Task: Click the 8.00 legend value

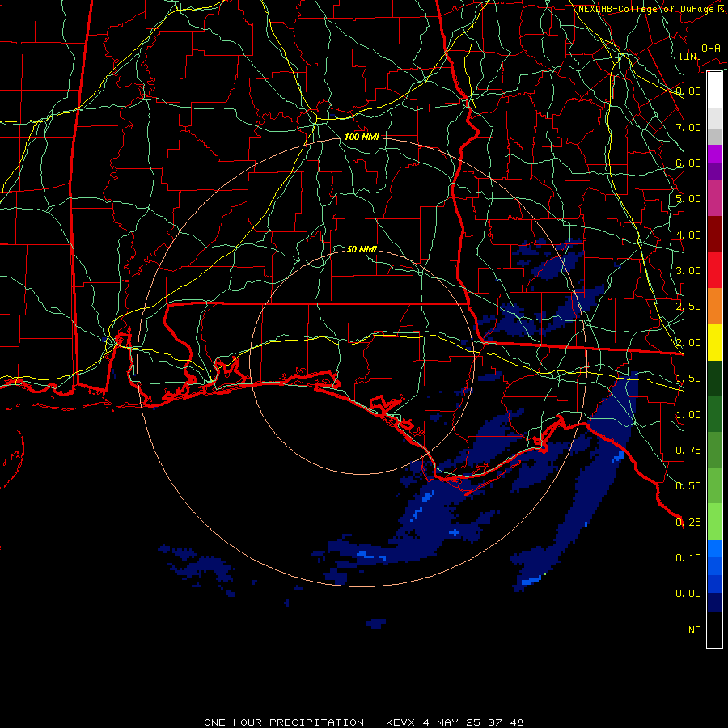Action: tap(688, 91)
